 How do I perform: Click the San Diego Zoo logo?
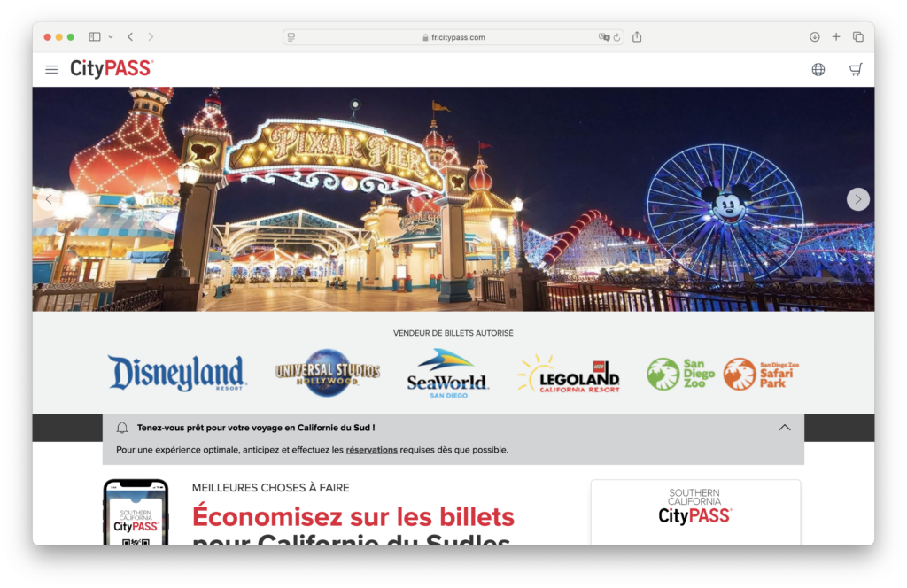click(680, 374)
